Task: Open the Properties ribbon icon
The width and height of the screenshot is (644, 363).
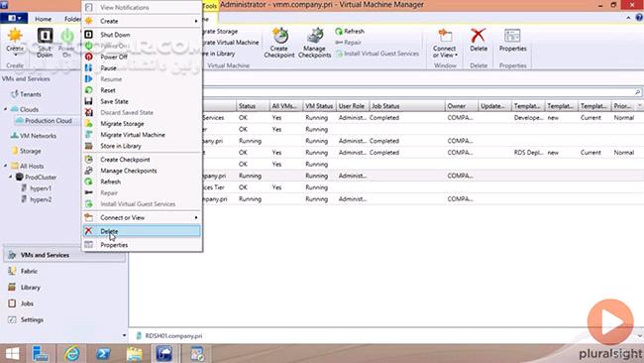Action: pos(512,41)
